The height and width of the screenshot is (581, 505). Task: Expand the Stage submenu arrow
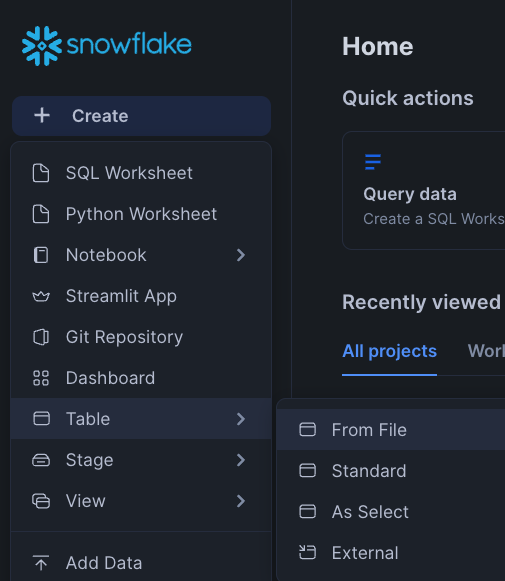241,460
